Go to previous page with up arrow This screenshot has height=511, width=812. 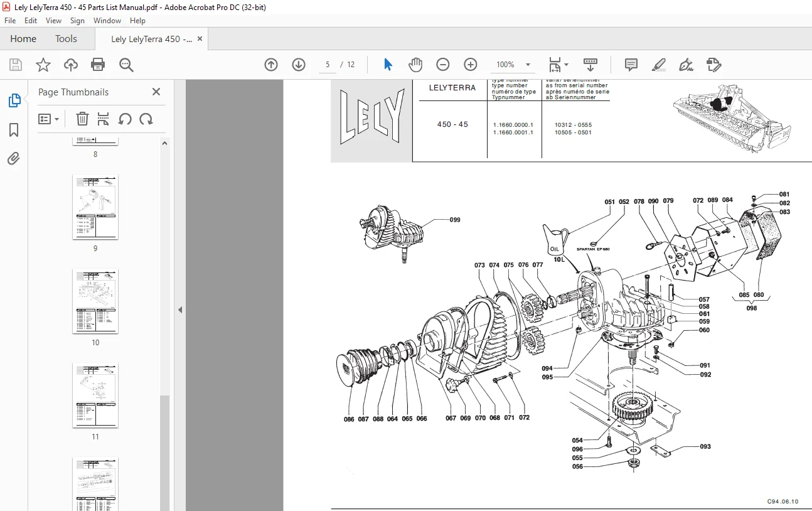[271, 65]
